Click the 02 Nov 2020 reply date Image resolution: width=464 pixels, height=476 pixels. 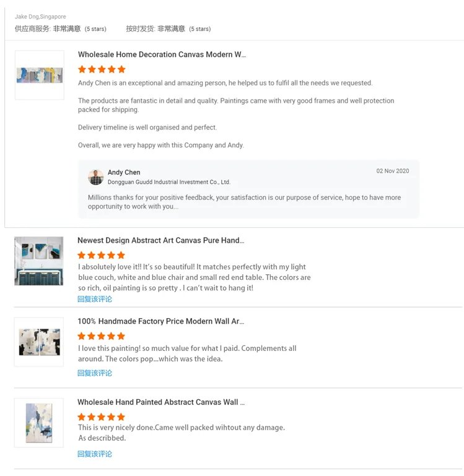393,171
